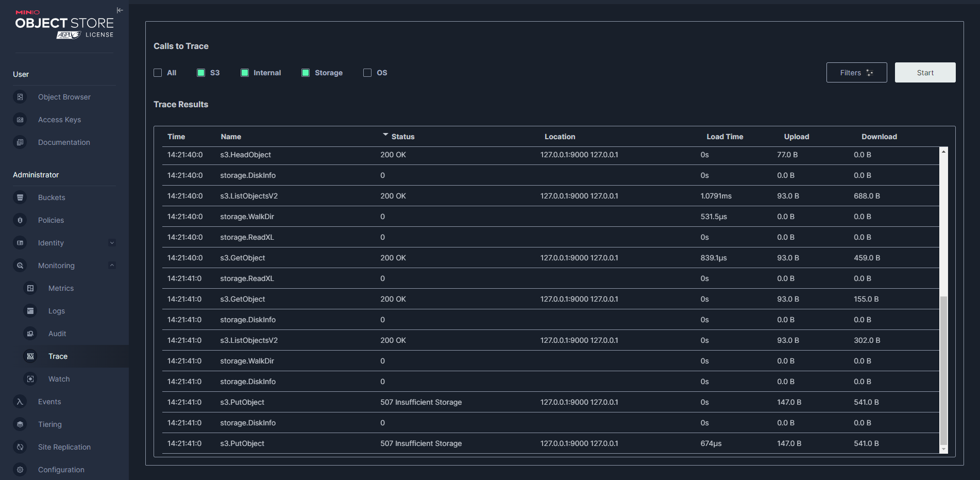
Task: Click the Policies shield icon
Action: click(20, 220)
